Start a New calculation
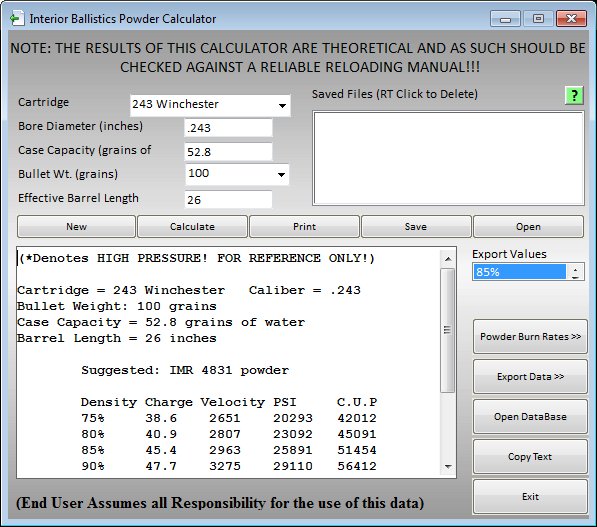Viewport: 597px width, 527px height. (77, 227)
